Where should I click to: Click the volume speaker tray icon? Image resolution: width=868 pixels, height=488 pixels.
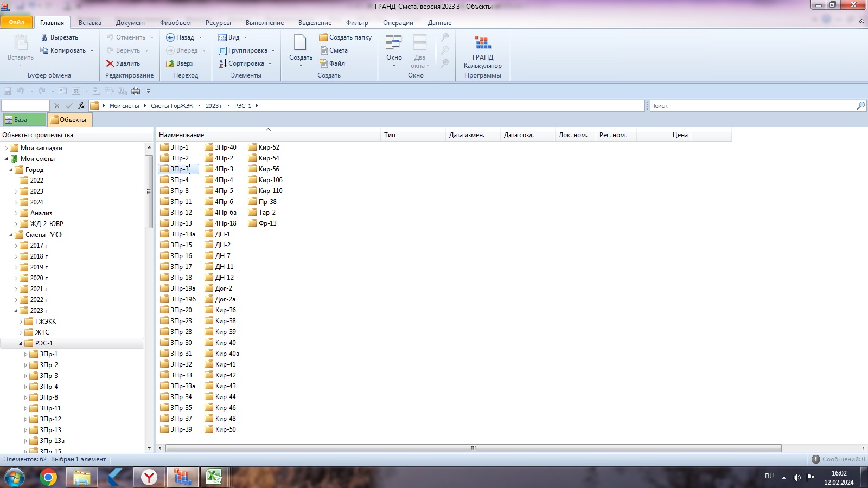pos(797,477)
